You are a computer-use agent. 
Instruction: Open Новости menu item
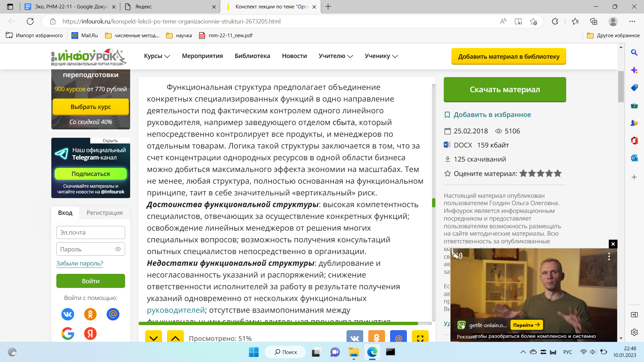coord(294,56)
